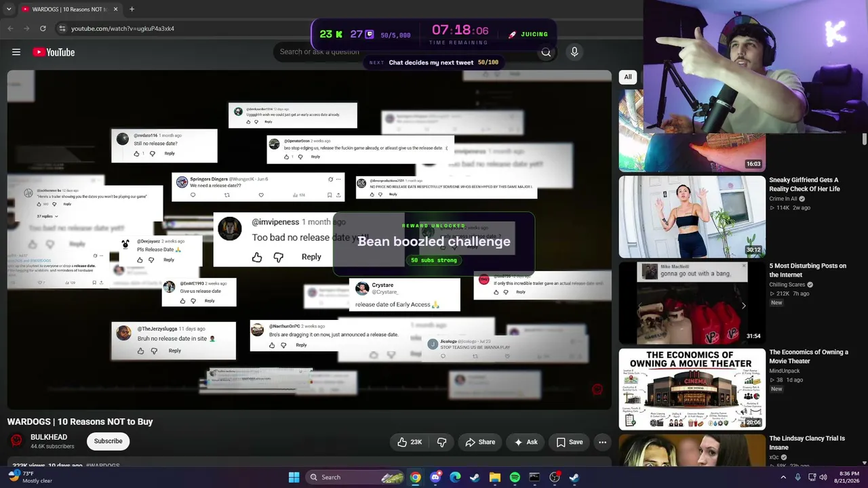This screenshot has width=868, height=488.
Task: Show hidden system tray icons
Action: point(783,477)
